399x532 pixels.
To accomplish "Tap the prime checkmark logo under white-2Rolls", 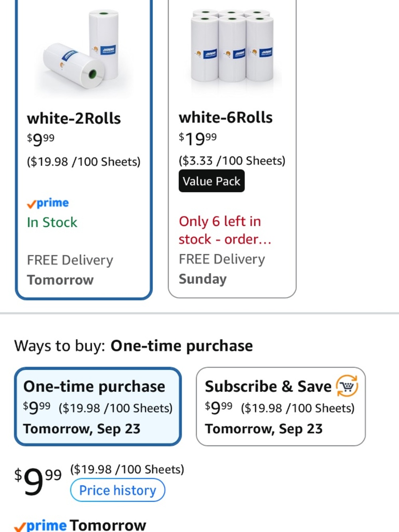I will tap(48, 203).
